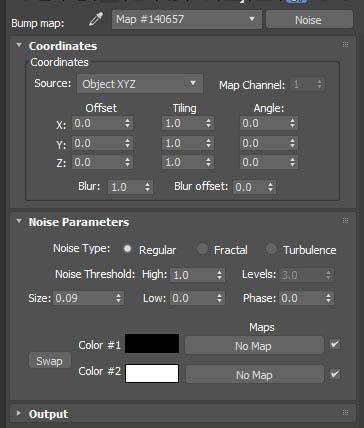This screenshot has height=428, width=364.
Task: Click High threshold spinner arrows
Action: (219, 275)
